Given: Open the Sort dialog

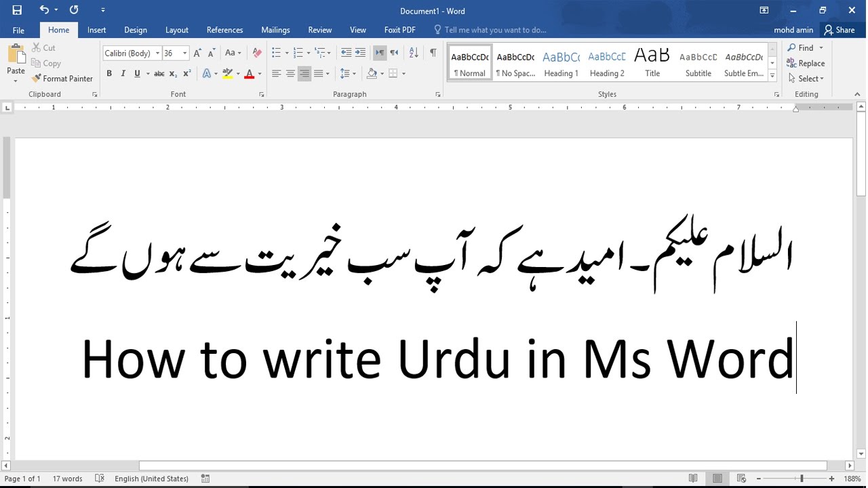Looking at the screenshot, I should pos(414,53).
